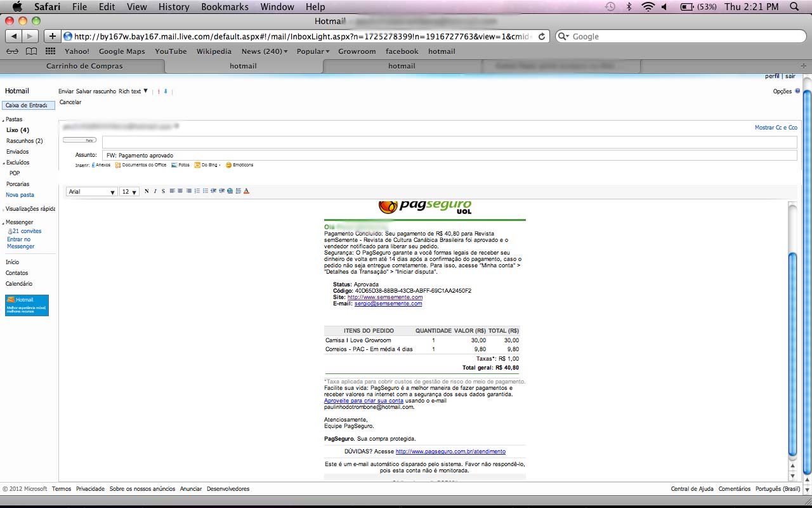Increase indent of message text

point(221,191)
